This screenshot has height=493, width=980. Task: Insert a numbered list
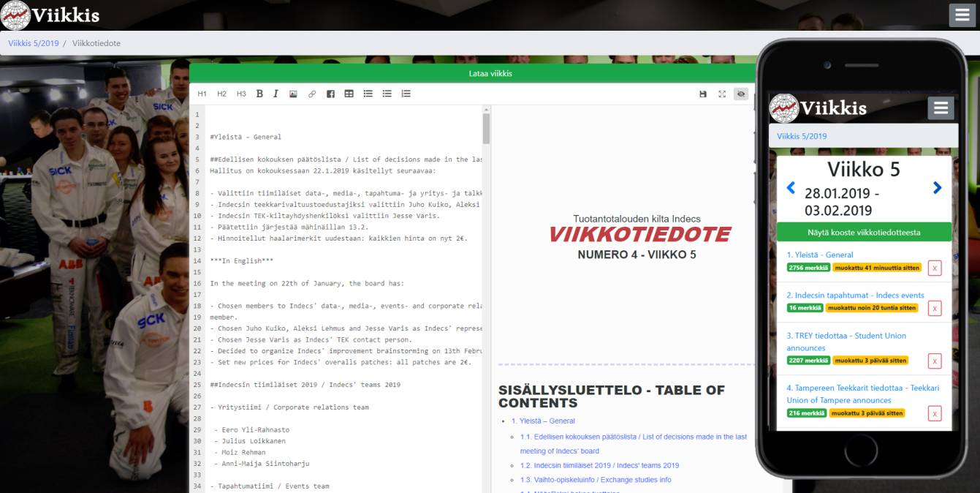coord(406,94)
